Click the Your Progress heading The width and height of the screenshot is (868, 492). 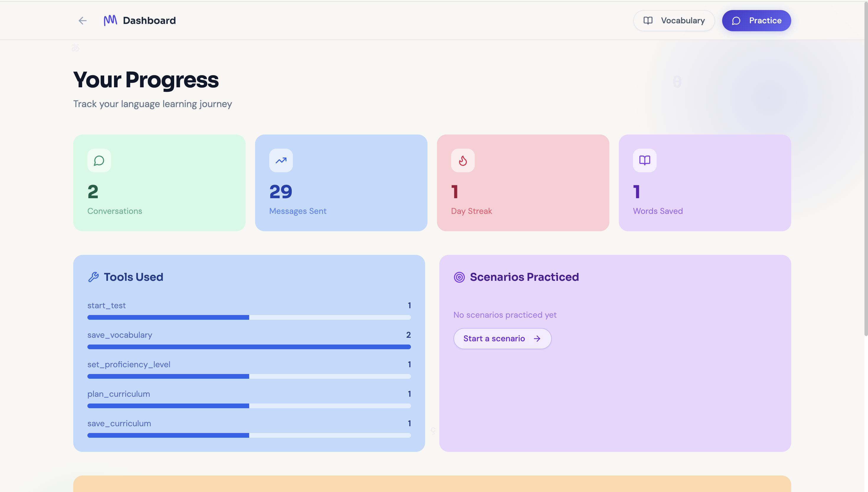[146, 80]
